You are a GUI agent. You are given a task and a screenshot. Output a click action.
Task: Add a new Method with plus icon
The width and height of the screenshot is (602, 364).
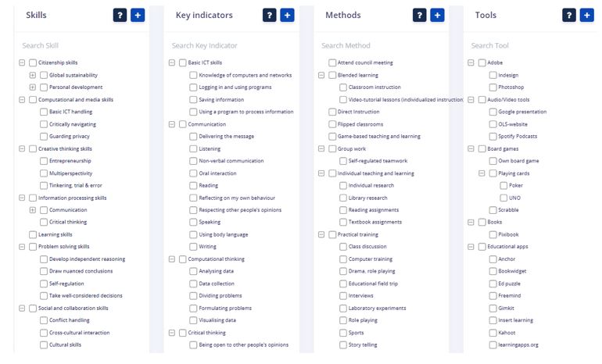(437, 16)
